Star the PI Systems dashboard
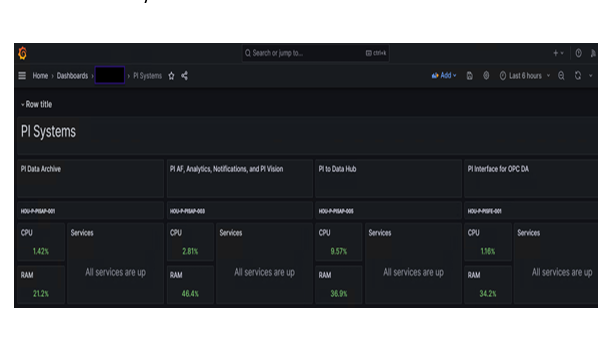 pyautogui.click(x=171, y=76)
